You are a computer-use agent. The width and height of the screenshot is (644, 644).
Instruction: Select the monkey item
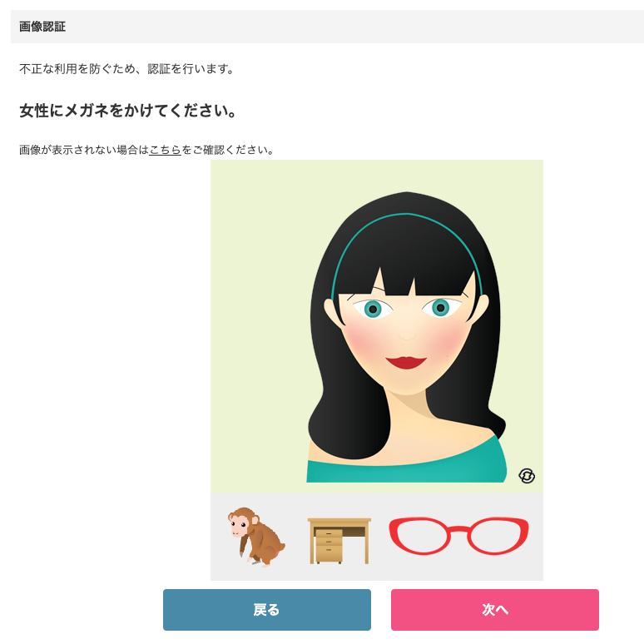click(x=256, y=537)
